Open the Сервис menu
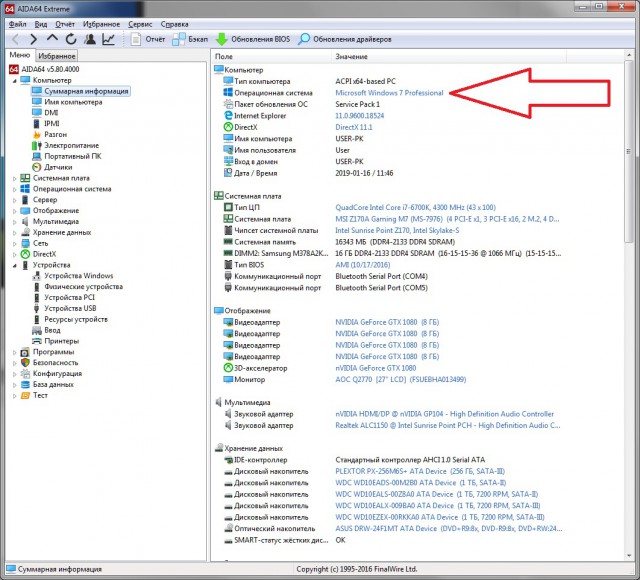Screen dimensions: 640x580 click(140, 24)
